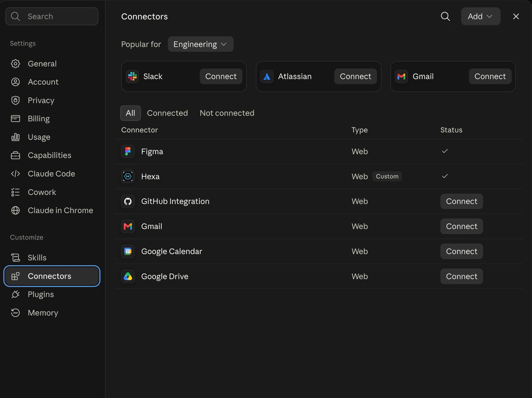Select Connectors in the sidebar
532x398 pixels.
point(52,276)
